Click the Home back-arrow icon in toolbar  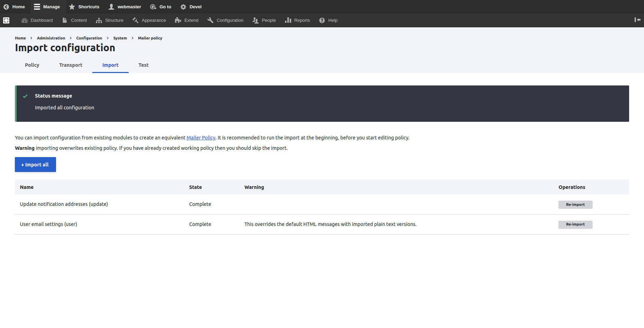(6, 7)
